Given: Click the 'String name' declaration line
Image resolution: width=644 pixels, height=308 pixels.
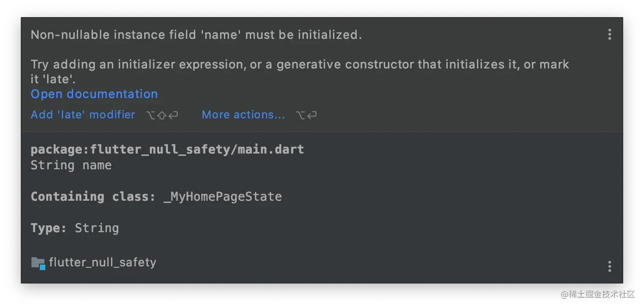Looking at the screenshot, I should click(71, 165).
